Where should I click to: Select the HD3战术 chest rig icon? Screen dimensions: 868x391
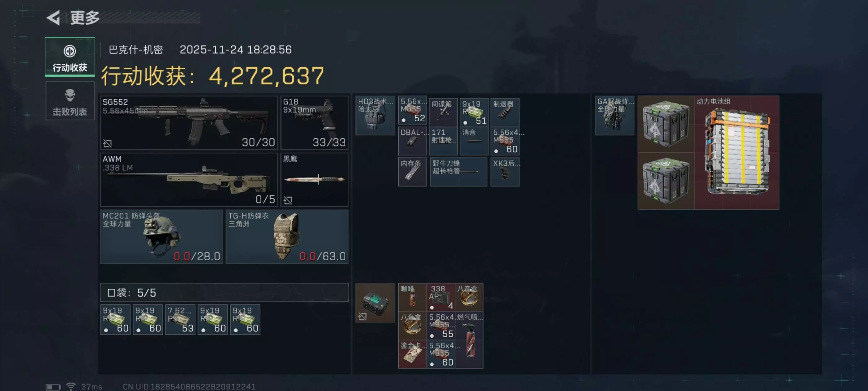(x=375, y=115)
